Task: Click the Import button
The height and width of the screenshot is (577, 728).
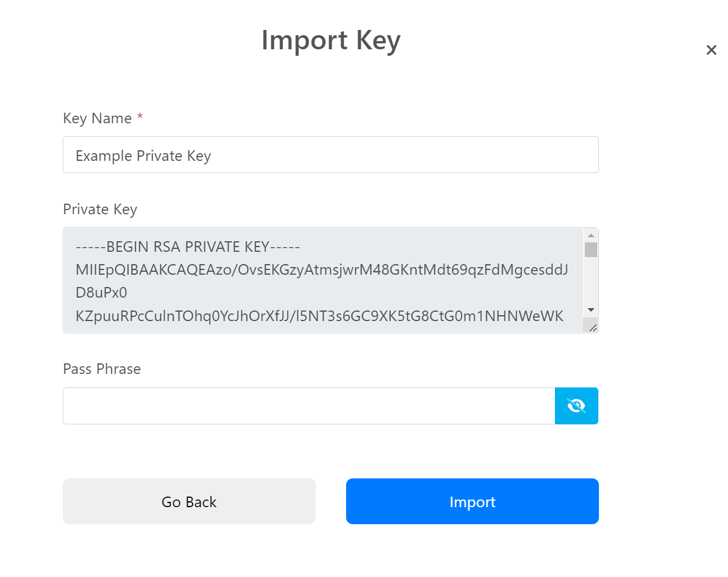Action: tap(472, 501)
